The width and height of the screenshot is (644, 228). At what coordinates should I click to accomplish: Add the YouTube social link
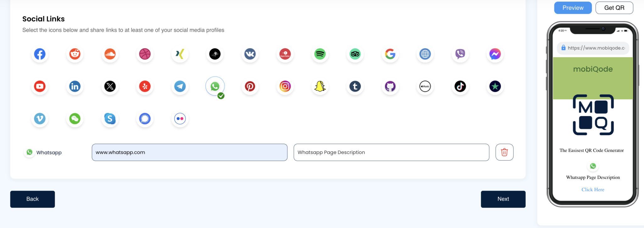[40, 86]
